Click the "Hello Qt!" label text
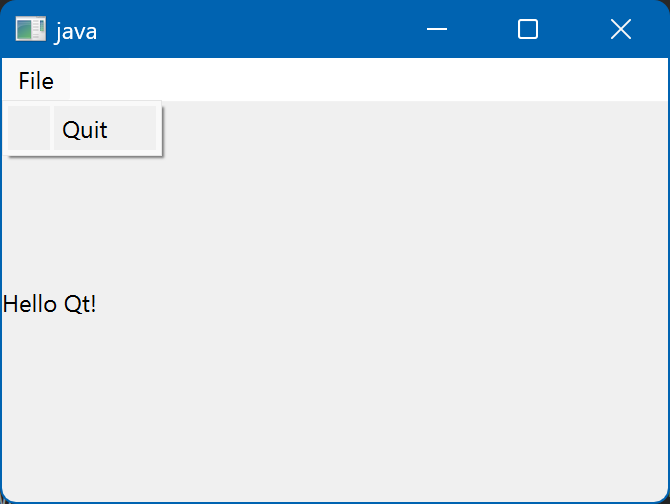 click(x=50, y=304)
